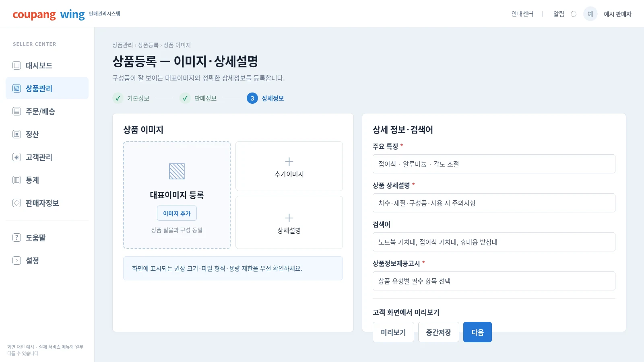Screen dimensions: 644x362
Task: Click the 대시보드 sidebar icon
Action: point(17,65)
